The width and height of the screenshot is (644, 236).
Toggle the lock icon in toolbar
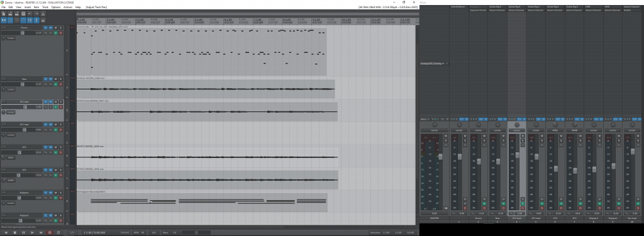click(x=43, y=20)
